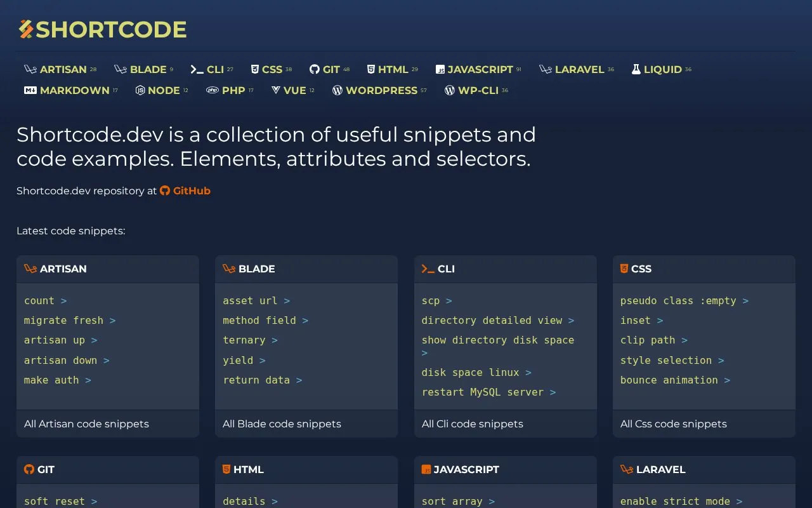Viewport: 812px width, 508px height.
Task: Open the 'make auth' snippet
Action: (x=58, y=380)
